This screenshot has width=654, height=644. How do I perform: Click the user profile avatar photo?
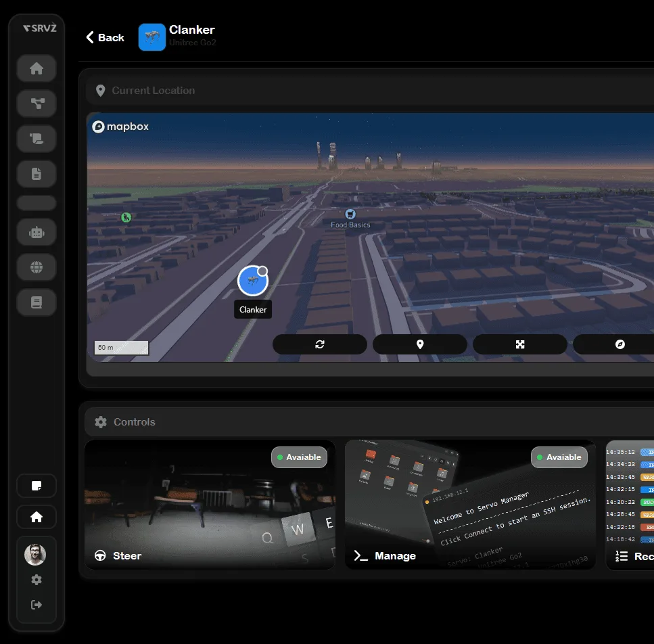click(35, 555)
